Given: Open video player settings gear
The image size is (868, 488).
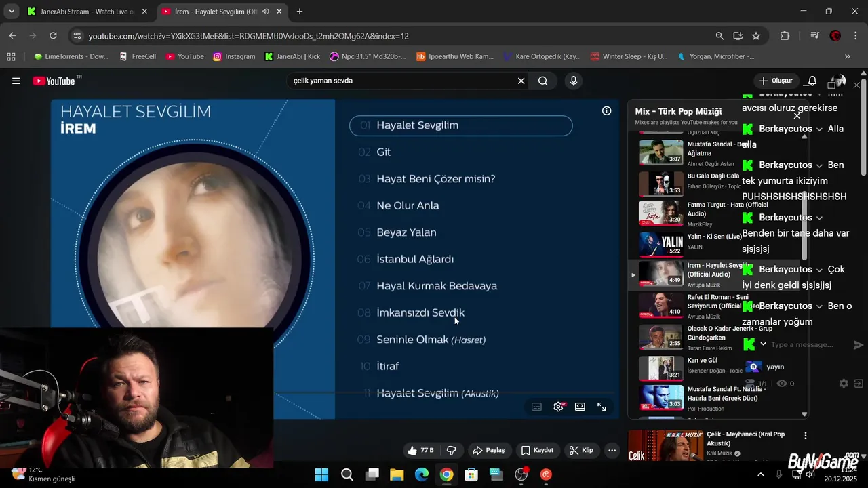Looking at the screenshot, I should (x=559, y=407).
